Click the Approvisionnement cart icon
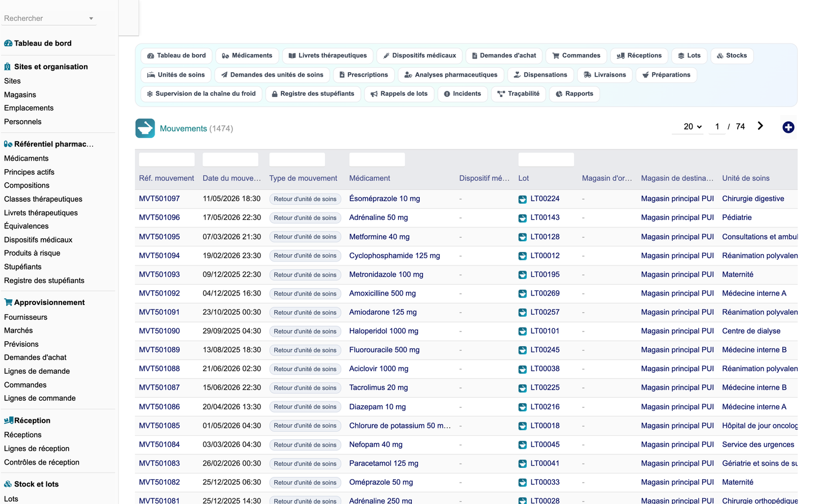Viewport: 815px width, 504px height. click(x=8, y=303)
